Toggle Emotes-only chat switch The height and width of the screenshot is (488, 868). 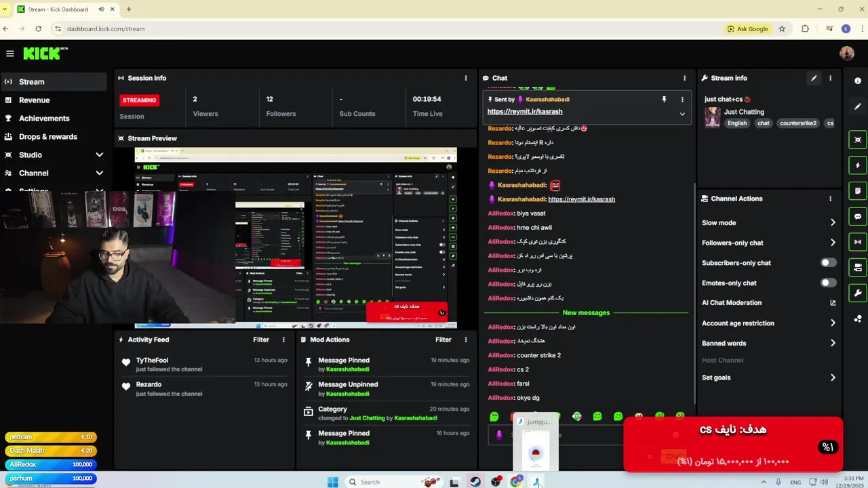(828, 283)
